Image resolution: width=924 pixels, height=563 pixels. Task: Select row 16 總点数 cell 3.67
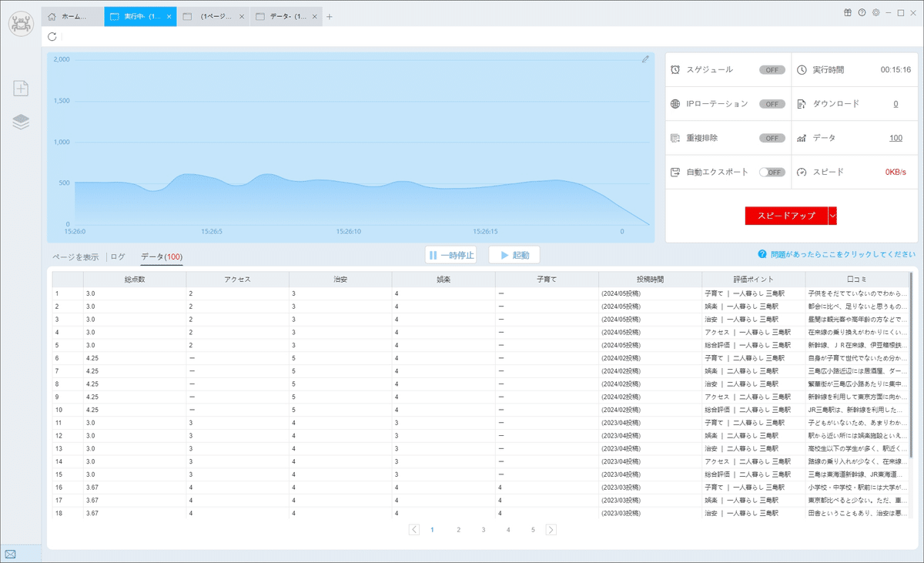[135, 487]
